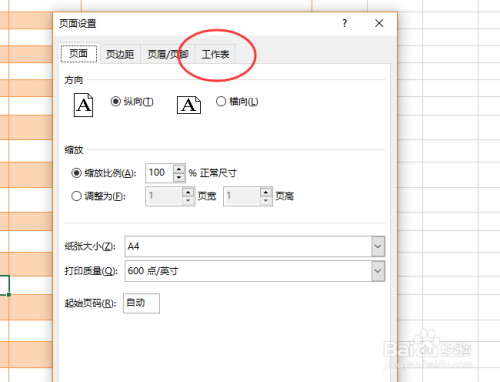Click the 起始页码 field showing 自动
Viewport: 500px width, 382px height.
click(x=141, y=303)
